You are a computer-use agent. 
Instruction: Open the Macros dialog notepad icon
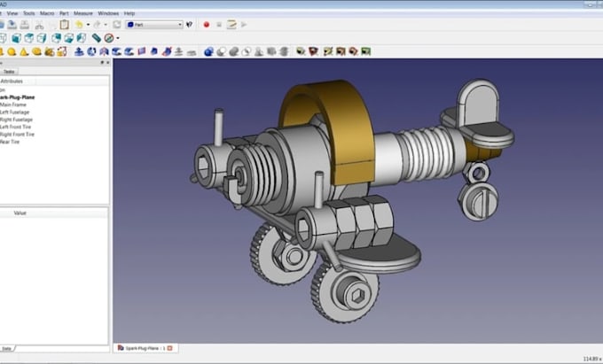(231, 25)
